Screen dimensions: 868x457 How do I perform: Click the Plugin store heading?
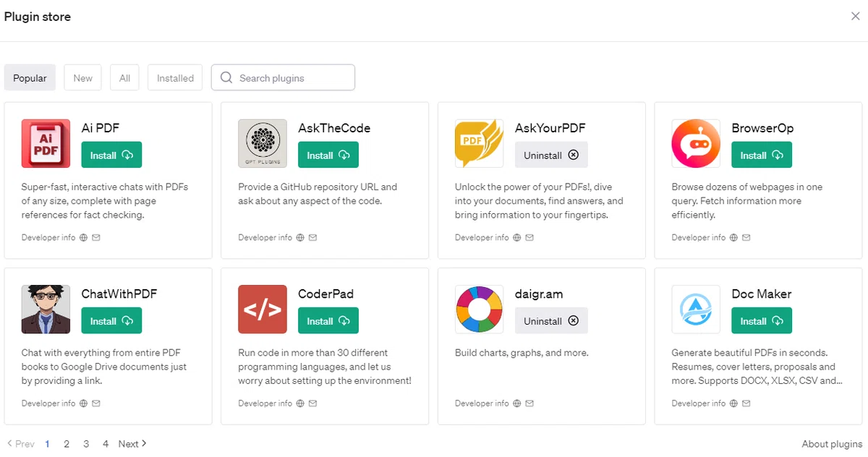38,16
